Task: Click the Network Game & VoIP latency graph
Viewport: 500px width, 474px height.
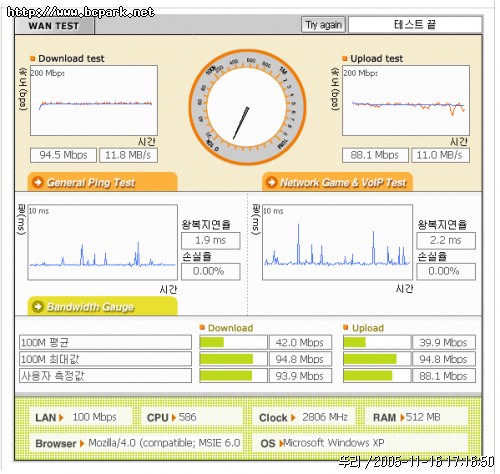Action: 337,242
